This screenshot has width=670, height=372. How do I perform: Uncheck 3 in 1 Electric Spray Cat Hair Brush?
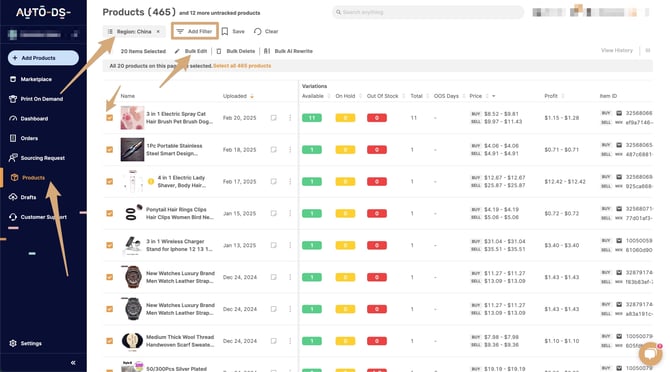click(109, 117)
